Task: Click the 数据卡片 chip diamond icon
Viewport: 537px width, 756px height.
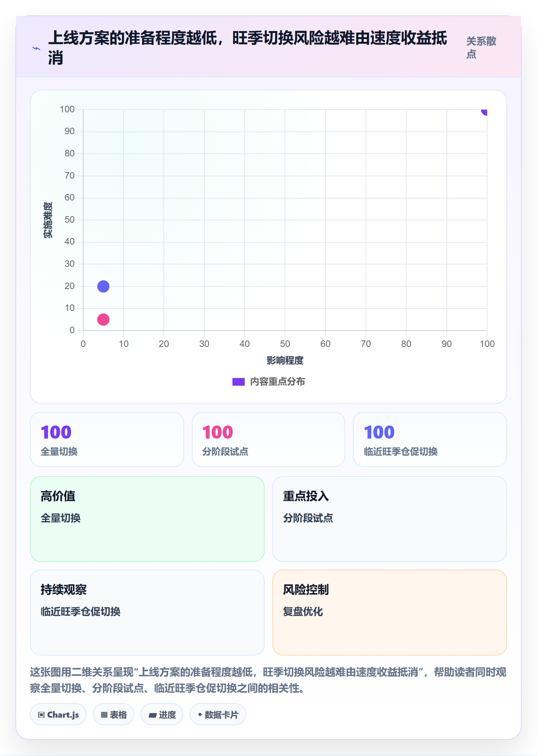Action: click(x=200, y=715)
